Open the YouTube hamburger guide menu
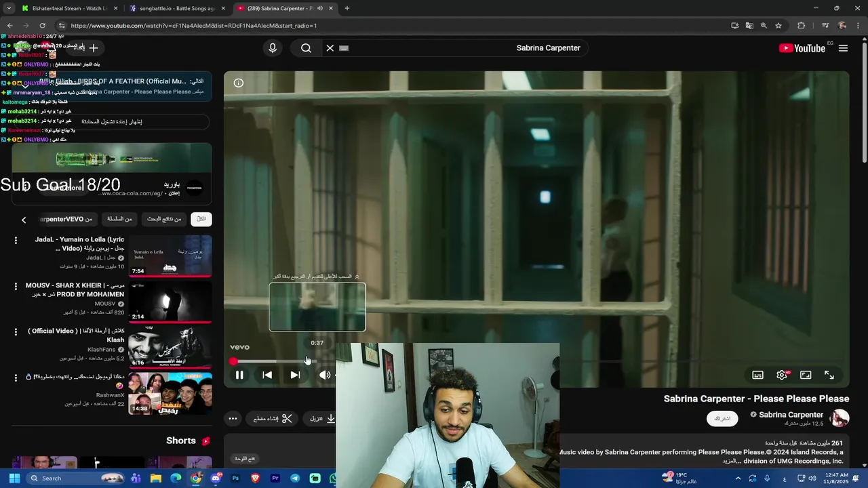This screenshot has height=488, width=868. [843, 48]
